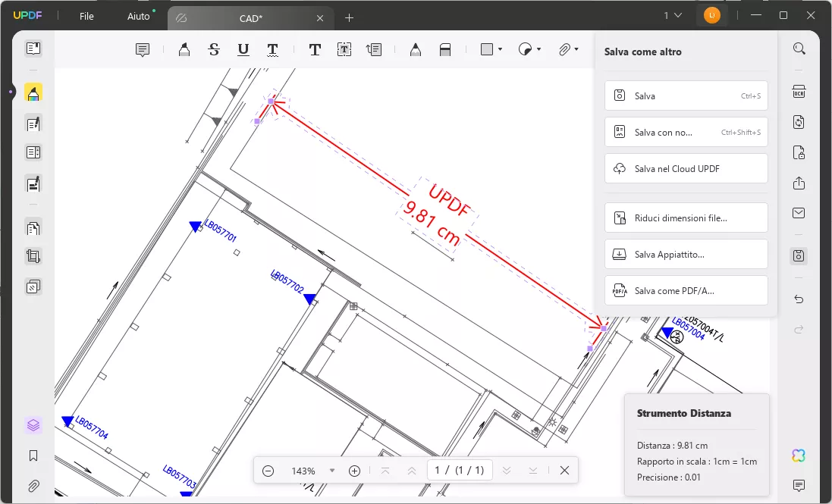Select the Text Box tool
The height and width of the screenshot is (504, 832).
click(344, 50)
